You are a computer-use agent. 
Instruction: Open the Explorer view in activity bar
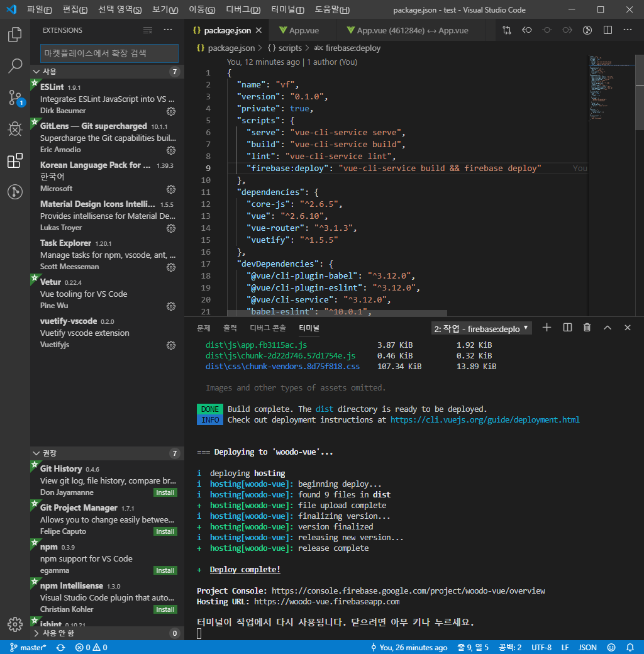[x=15, y=35]
